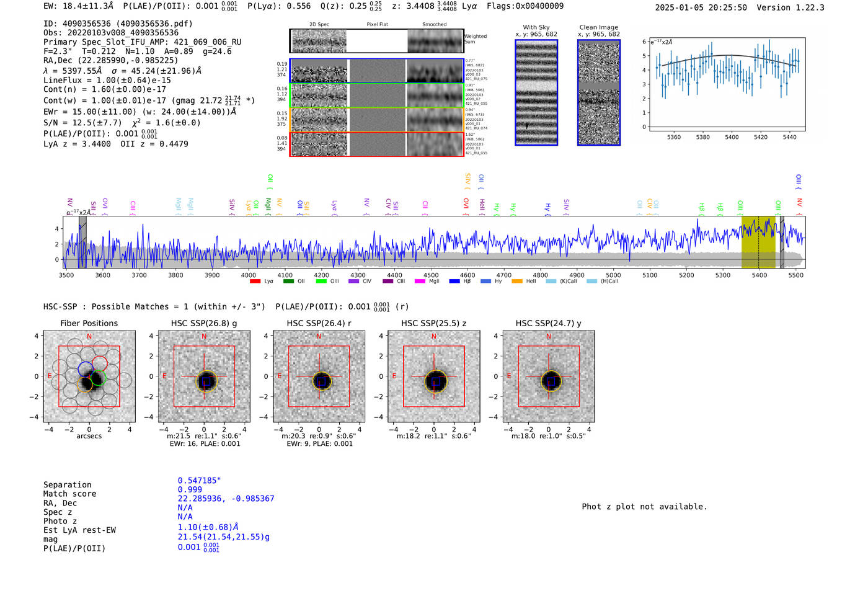Select the red-bordered fiber spectrum row
The height and width of the screenshot is (591, 868).
pos(376,144)
